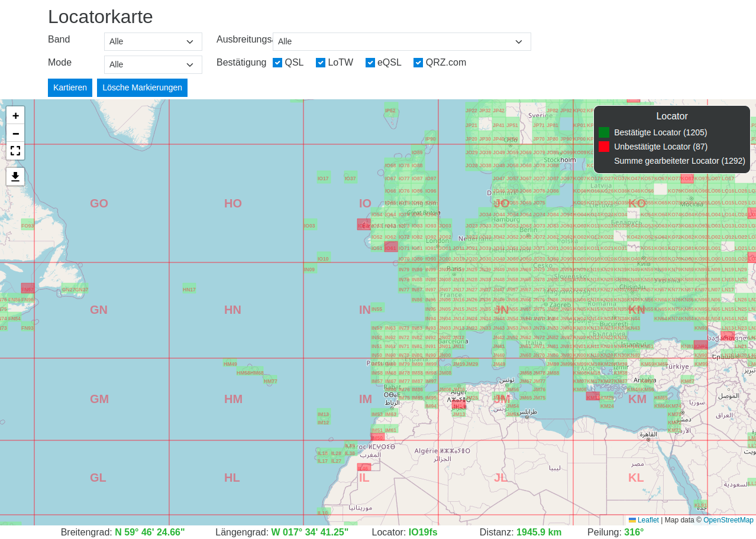Download the map image
The width and height of the screenshot is (756, 539).
click(15, 176)
